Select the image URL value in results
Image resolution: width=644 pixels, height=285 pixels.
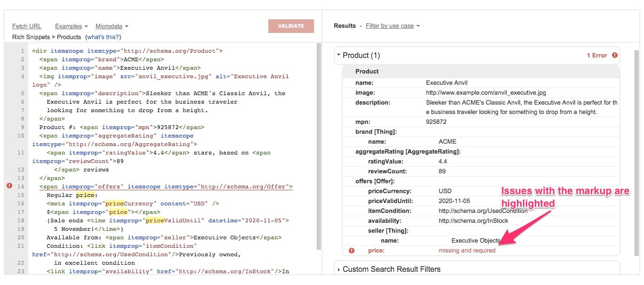click(x=485, y=93)
